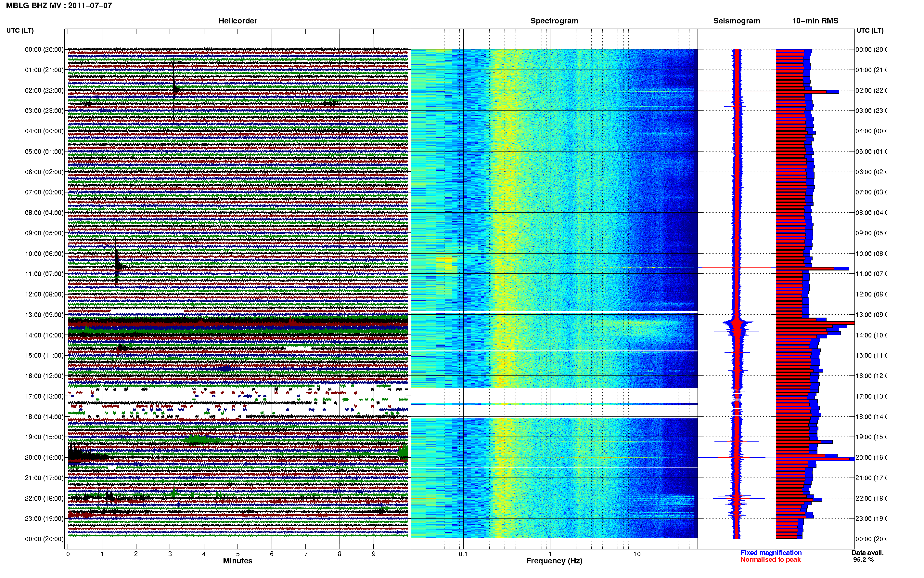Click the left '11:00 (07:00)' time label
The width and height of the screenshot is (924, 578).
tap(44, 274)
